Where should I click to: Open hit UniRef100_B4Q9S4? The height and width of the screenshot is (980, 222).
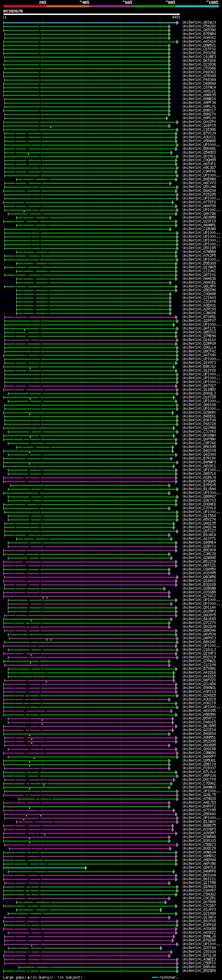(x=199, y=734)
